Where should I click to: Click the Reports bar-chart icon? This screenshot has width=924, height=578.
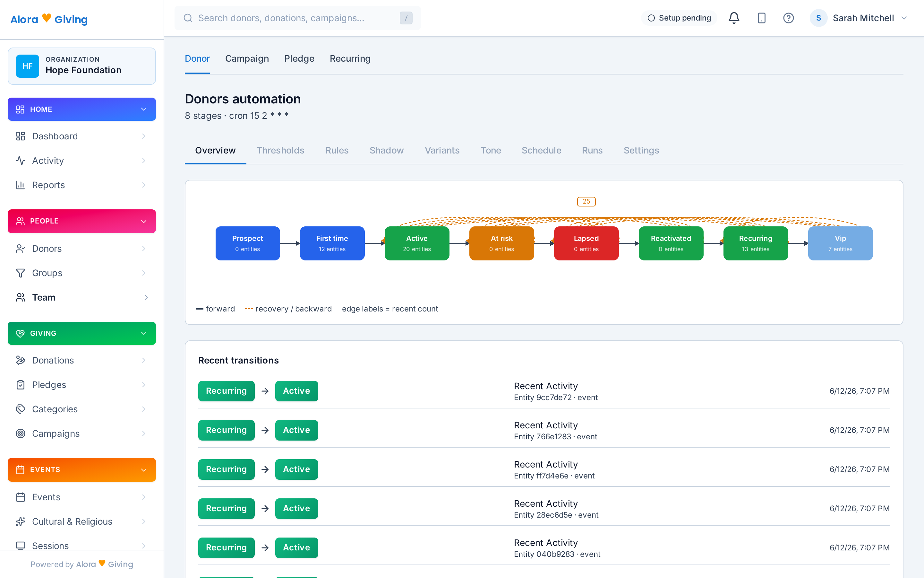[x=20, y=185]
